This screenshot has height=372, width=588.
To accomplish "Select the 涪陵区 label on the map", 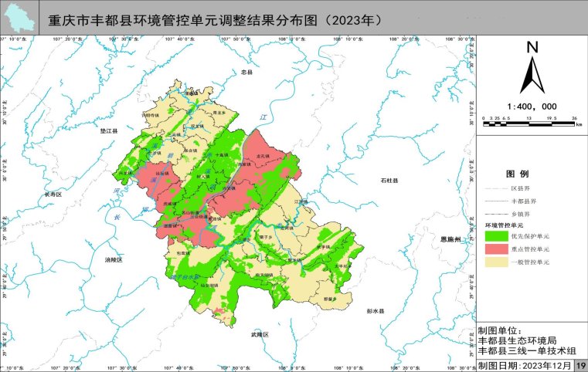I will [x=114, y=260].
